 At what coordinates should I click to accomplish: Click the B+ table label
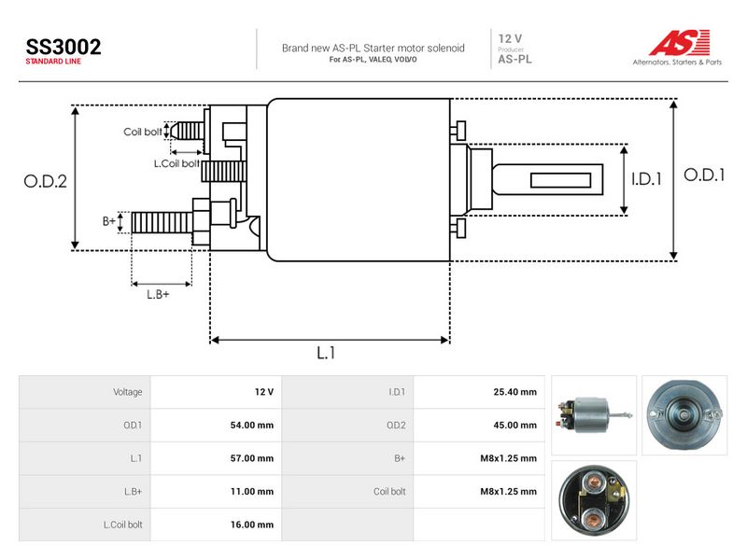pos(400,458)
